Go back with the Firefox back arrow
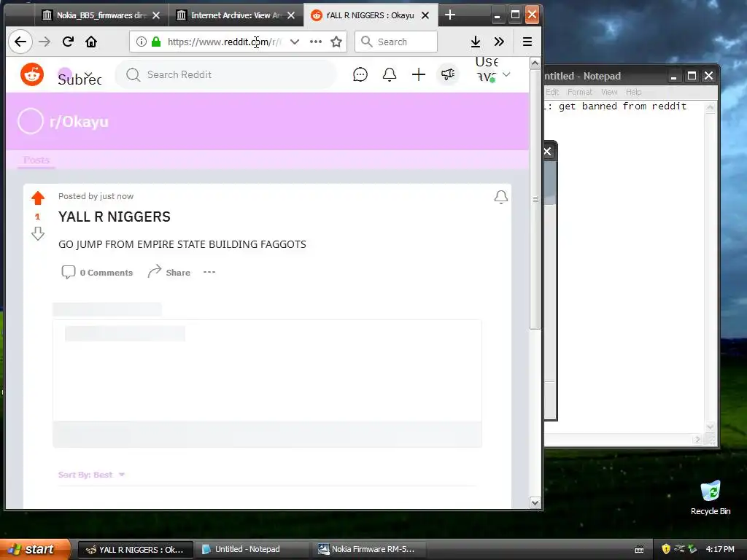747x560 pixels. pyautogui.click(x=20, y=42)
